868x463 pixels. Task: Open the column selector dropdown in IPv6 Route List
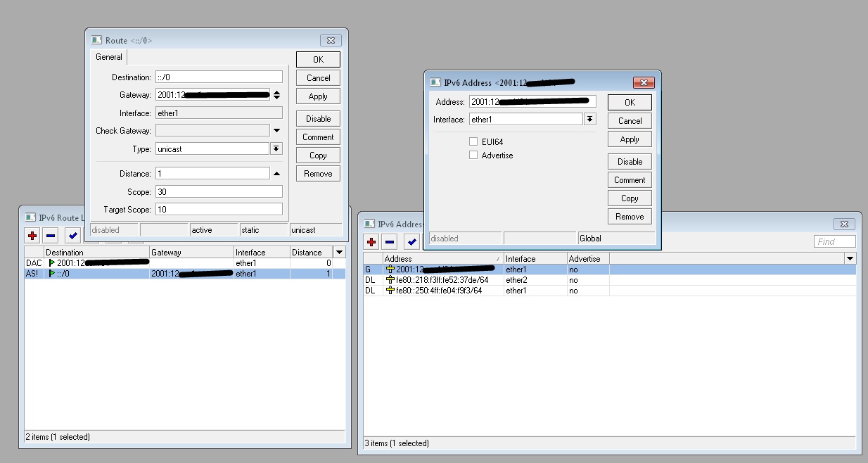point(340,252)
